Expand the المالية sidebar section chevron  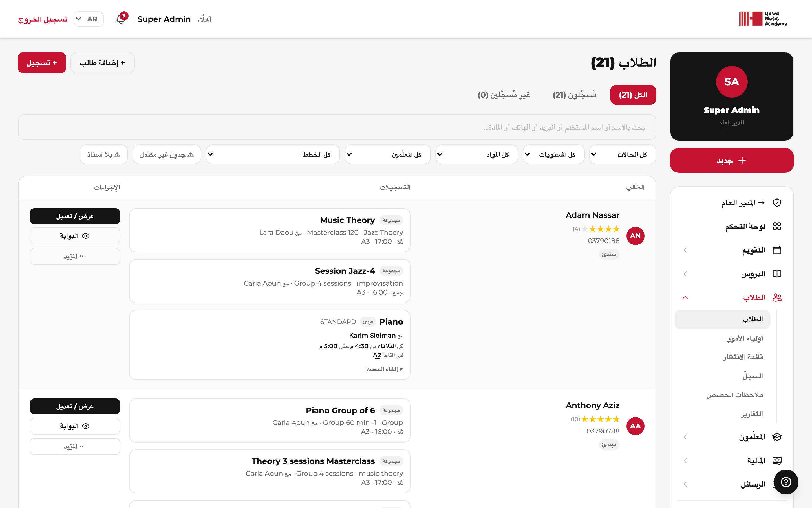coord(685,461)
